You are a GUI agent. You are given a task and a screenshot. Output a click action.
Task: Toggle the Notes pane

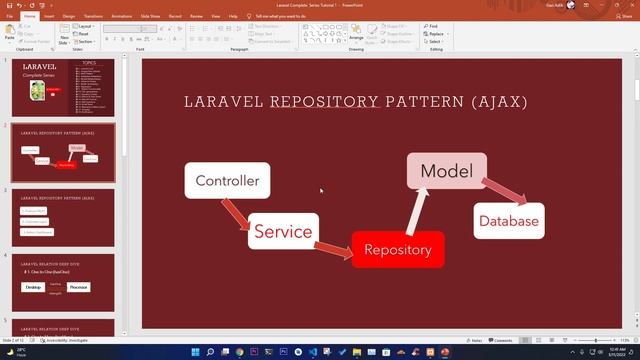pyautogui.click(x=474, y=340)
